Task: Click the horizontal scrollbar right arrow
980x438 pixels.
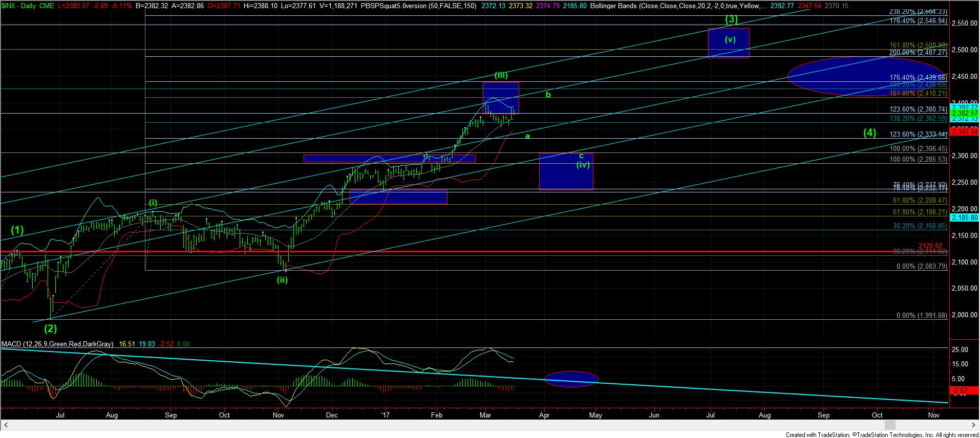Action: [x=974, y=425]
